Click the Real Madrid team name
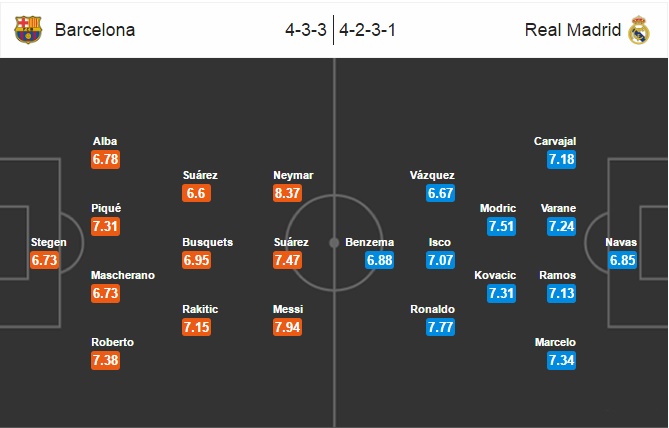669x428 pixels. tap(573, 30)
